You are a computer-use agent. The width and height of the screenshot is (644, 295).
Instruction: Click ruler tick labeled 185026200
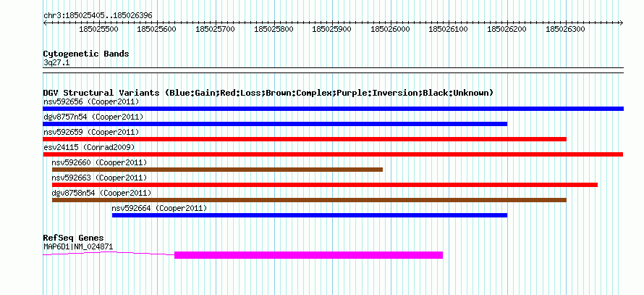coord(507,29)
